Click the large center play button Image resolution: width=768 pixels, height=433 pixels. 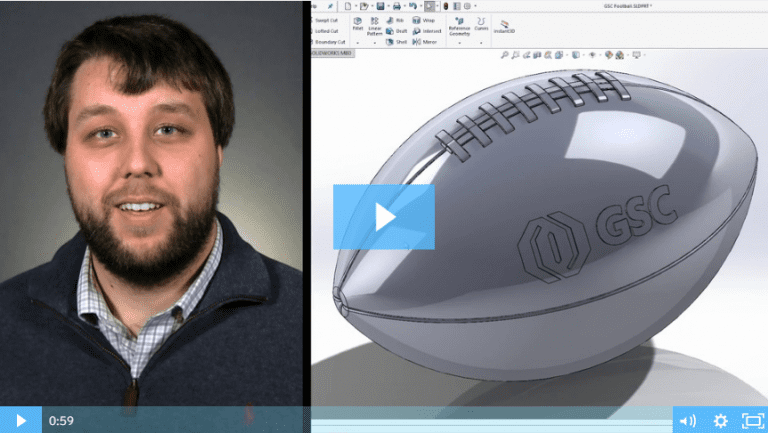point(384,216)
